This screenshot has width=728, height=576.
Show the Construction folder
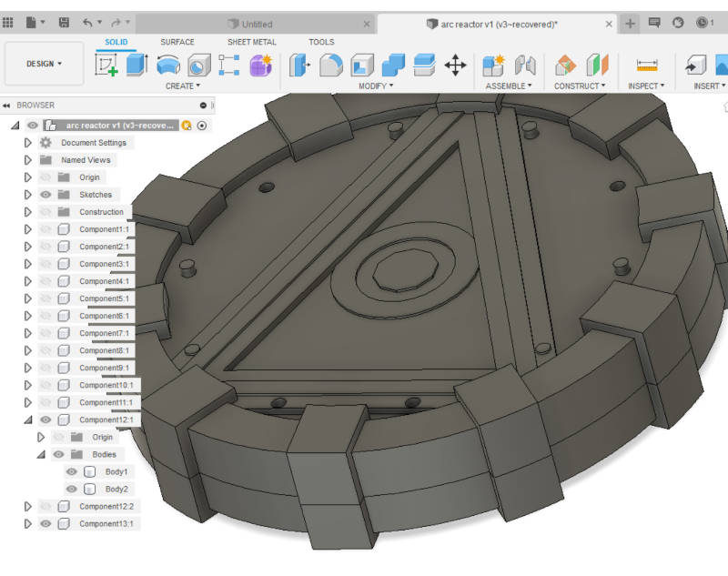pyautogui.click(x=45, y=212)
